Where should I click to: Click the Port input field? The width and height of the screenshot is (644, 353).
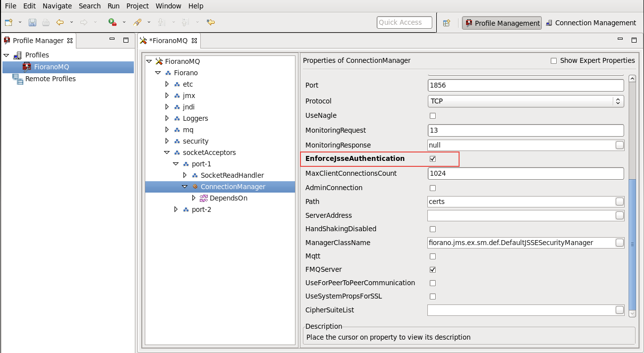(526, 85)
